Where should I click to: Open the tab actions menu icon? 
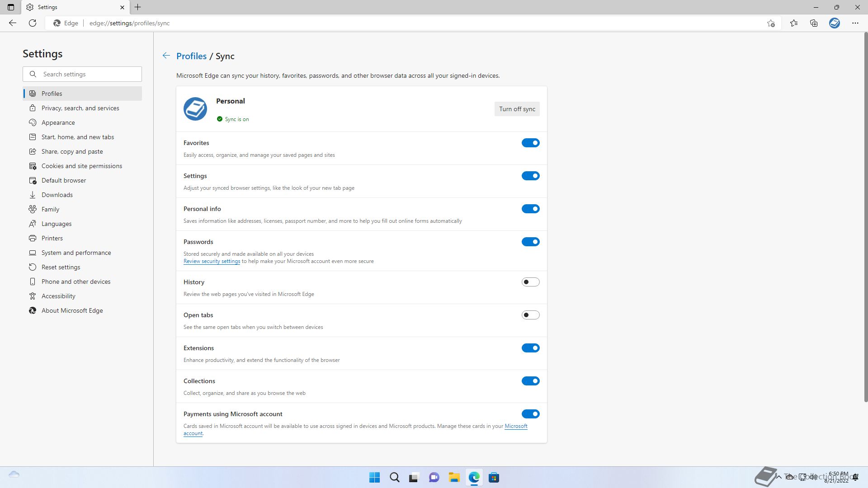point(11,7)
